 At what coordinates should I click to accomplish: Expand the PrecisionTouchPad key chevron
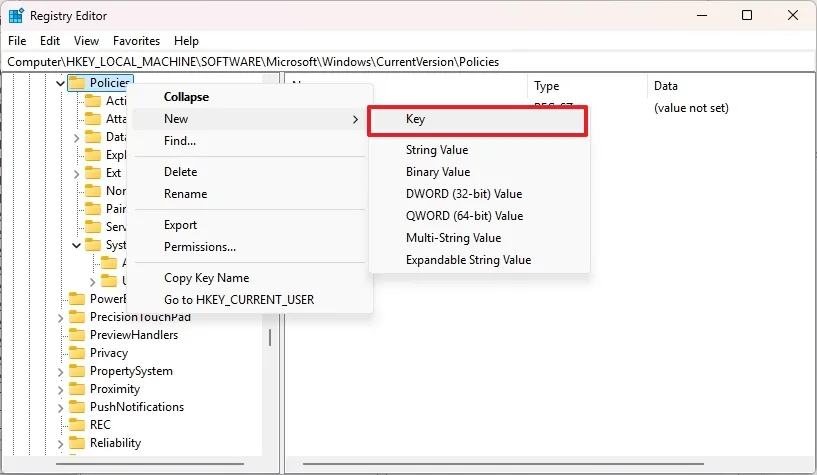[x=61, y=317]
